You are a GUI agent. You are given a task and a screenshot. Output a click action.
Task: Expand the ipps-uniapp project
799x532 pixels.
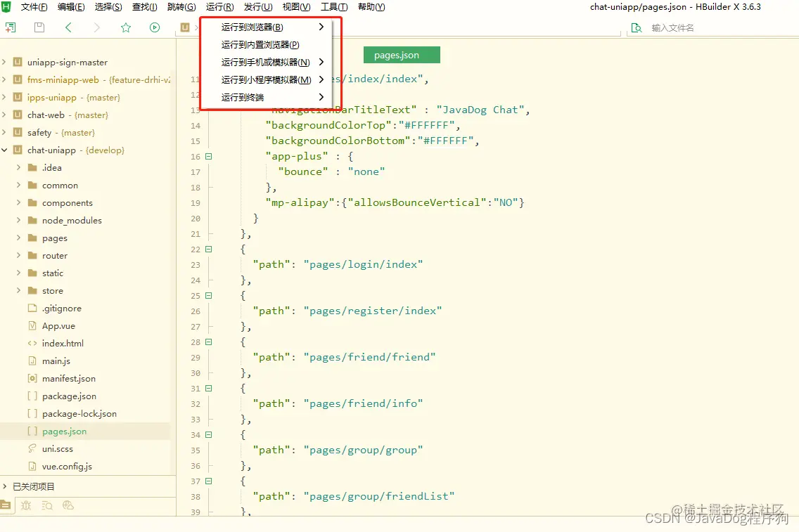pos(4,97)
